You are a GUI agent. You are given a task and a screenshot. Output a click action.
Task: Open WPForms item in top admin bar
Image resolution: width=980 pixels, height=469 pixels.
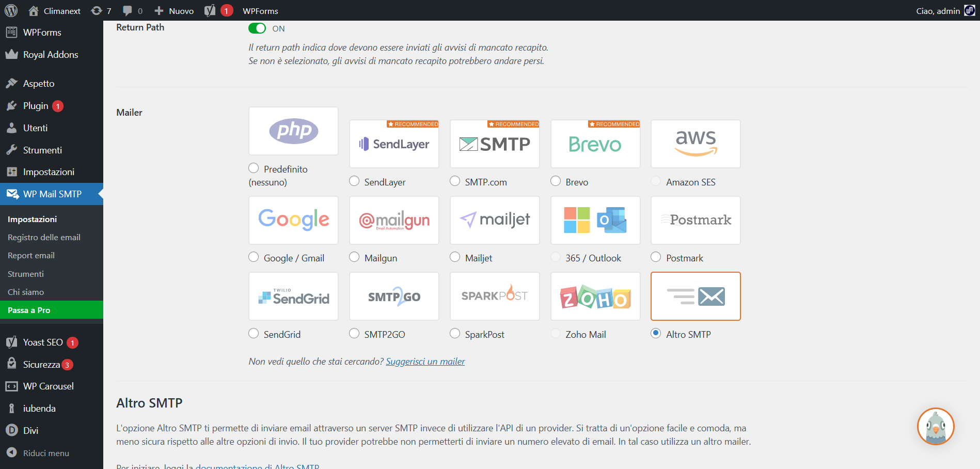pos(260,11)
